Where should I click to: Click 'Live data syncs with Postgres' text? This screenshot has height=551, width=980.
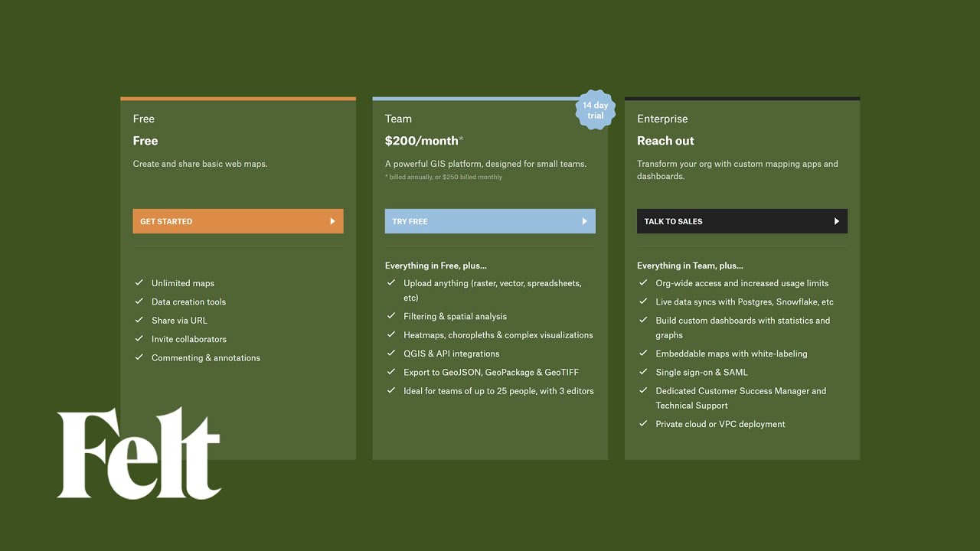click(744, 302)
